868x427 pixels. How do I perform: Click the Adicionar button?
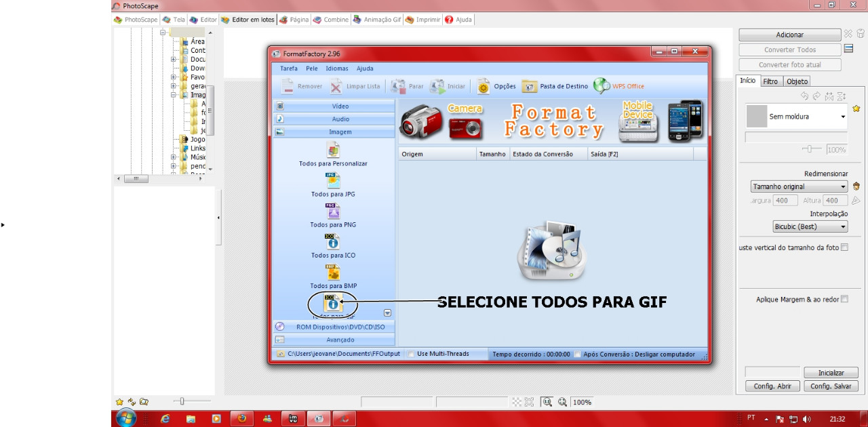pos(789,35)
